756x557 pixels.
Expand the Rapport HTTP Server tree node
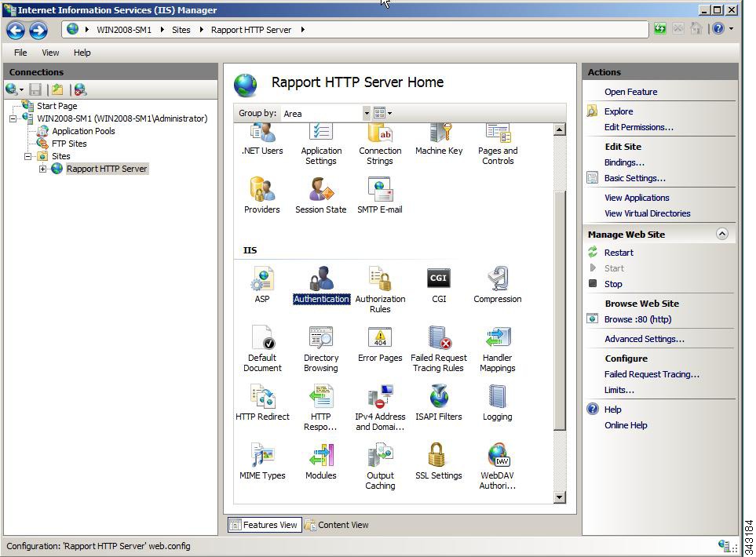[x=43, y=169]
